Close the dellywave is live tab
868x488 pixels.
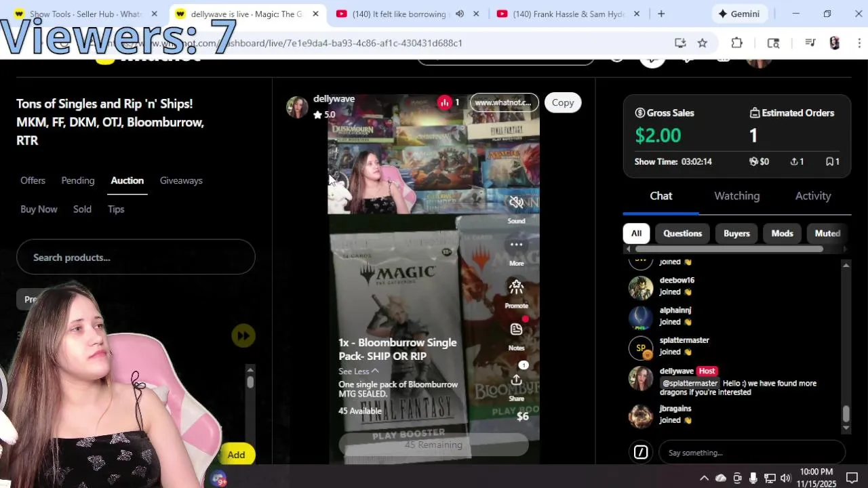click(315, 14)
